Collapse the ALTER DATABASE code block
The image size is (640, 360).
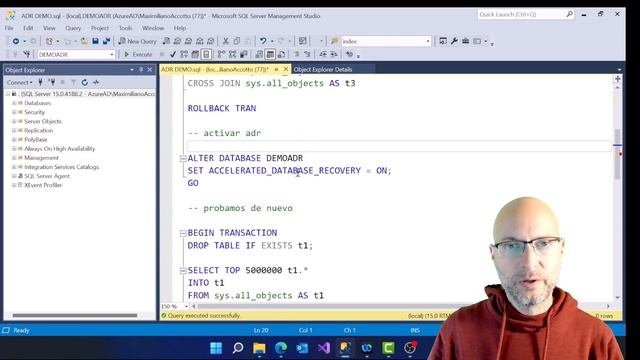183,158
